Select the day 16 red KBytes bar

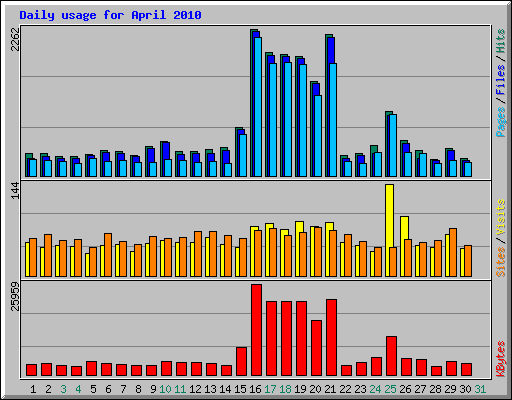[256, 330]
